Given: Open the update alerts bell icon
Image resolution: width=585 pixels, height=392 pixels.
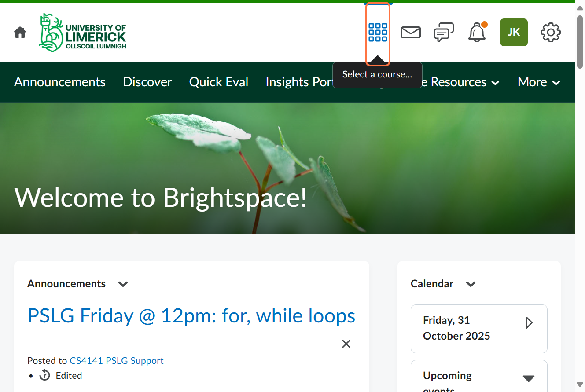Looking at the screenshot, I should [x=477, y=33].
